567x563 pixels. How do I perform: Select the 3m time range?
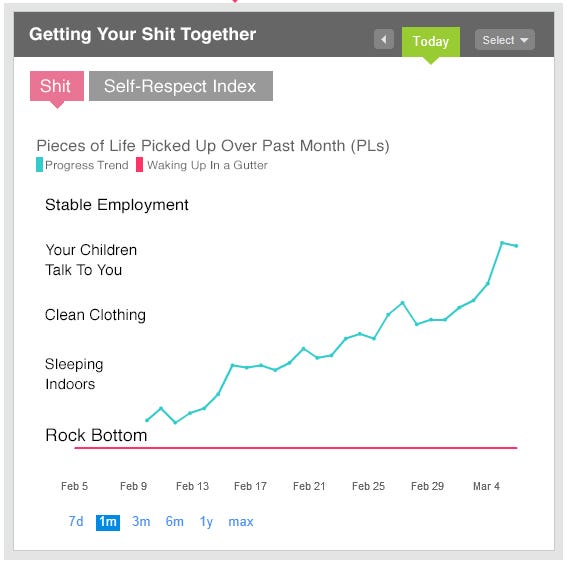coord(141,521)
